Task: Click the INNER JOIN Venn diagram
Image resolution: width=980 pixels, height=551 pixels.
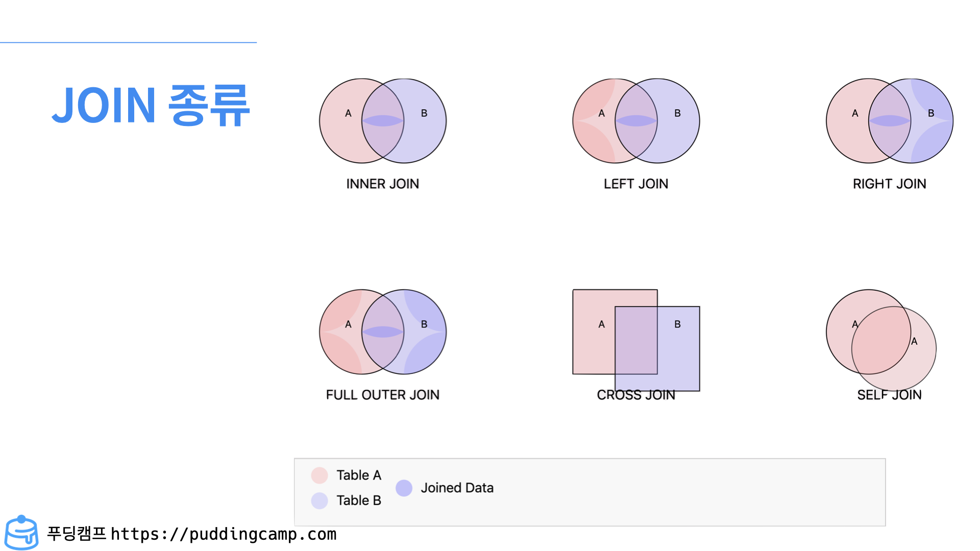Action: click(383, 121)
